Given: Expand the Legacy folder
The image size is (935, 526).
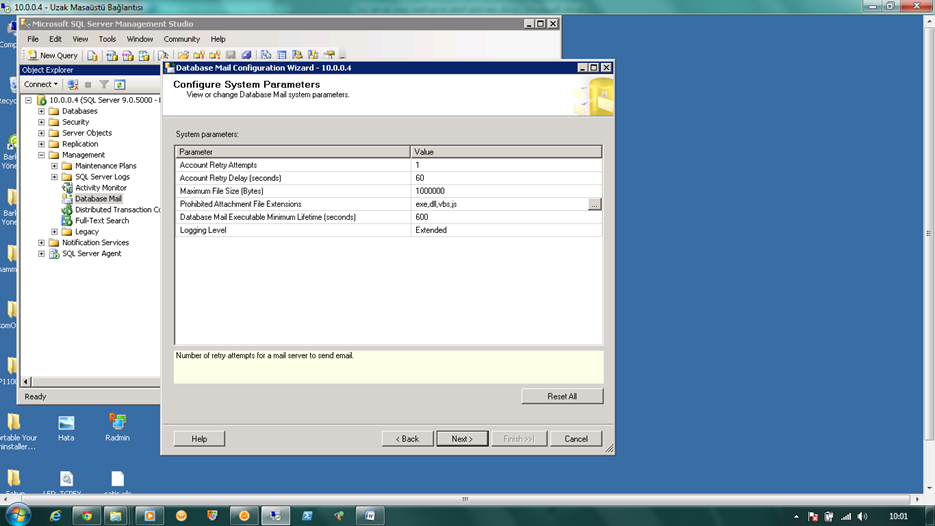Looking at the screenshot, I should click(54, 232).
